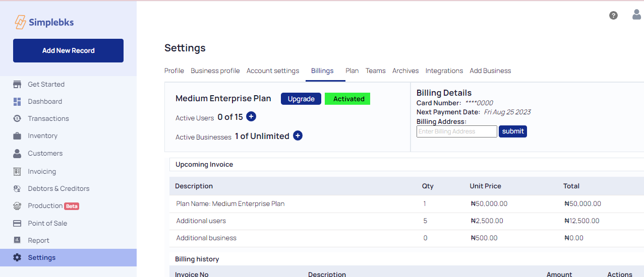
Task: Switch to the Plan tab
Action: (x=352, y=71)
